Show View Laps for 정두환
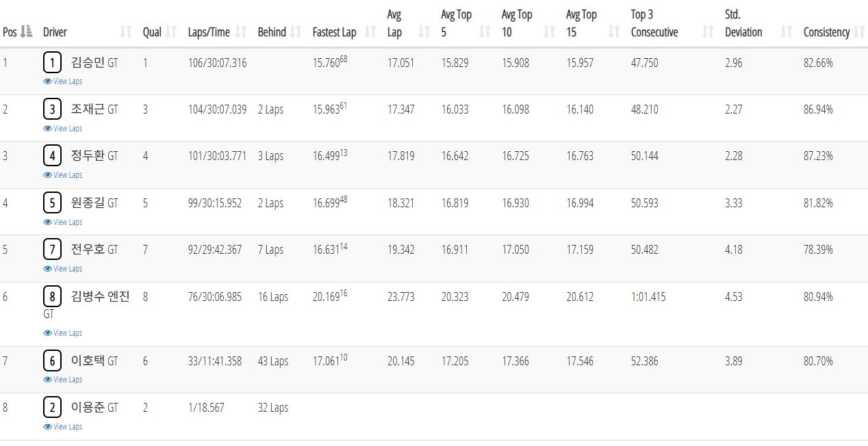 [x=63, y=175]
